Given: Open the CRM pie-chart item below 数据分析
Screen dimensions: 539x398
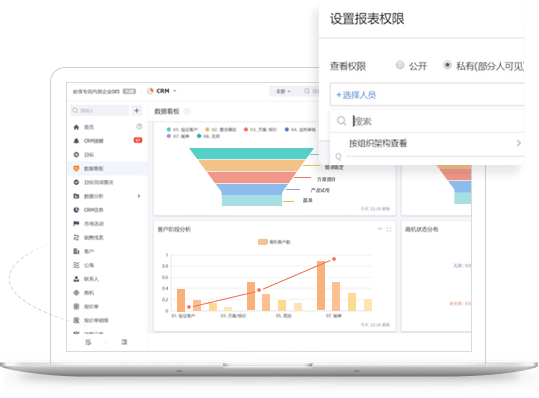Looking at the screenshot, I should point(76,210).
